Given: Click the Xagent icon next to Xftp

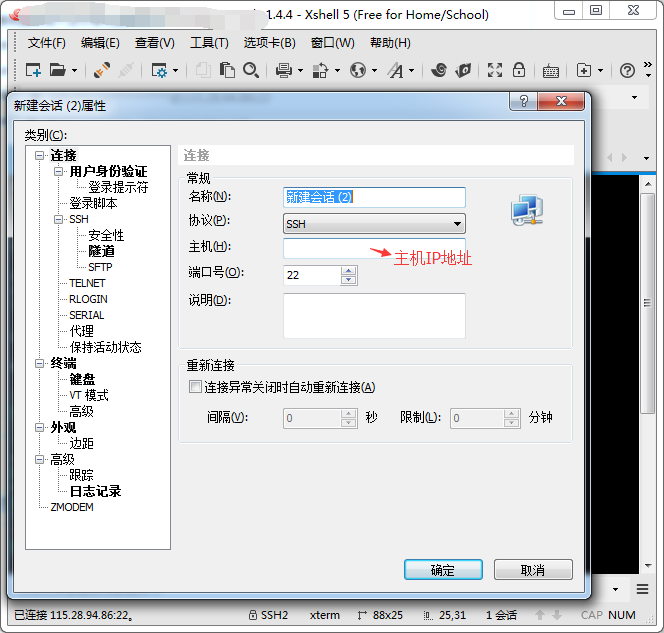Looking at the screenshot, I should pos(463,70).
